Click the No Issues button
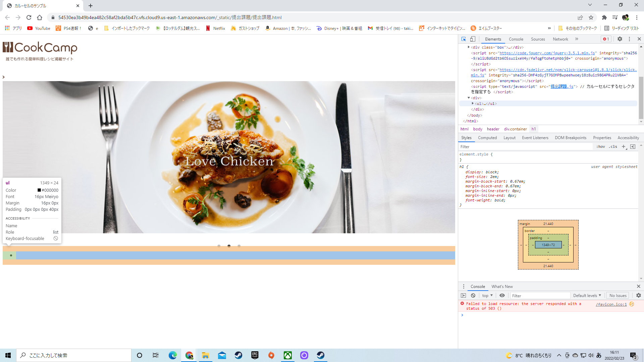The image size is (644, 362). click(618, 296)
